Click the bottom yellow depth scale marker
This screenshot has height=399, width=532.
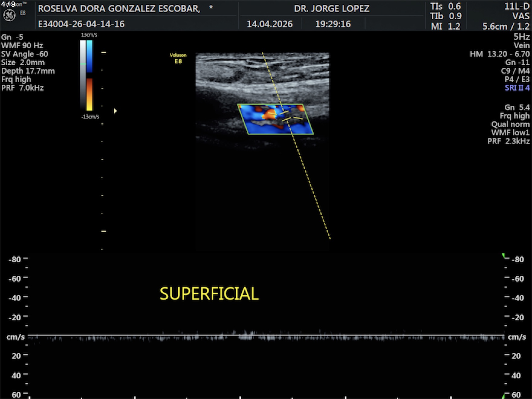point(104,231)
